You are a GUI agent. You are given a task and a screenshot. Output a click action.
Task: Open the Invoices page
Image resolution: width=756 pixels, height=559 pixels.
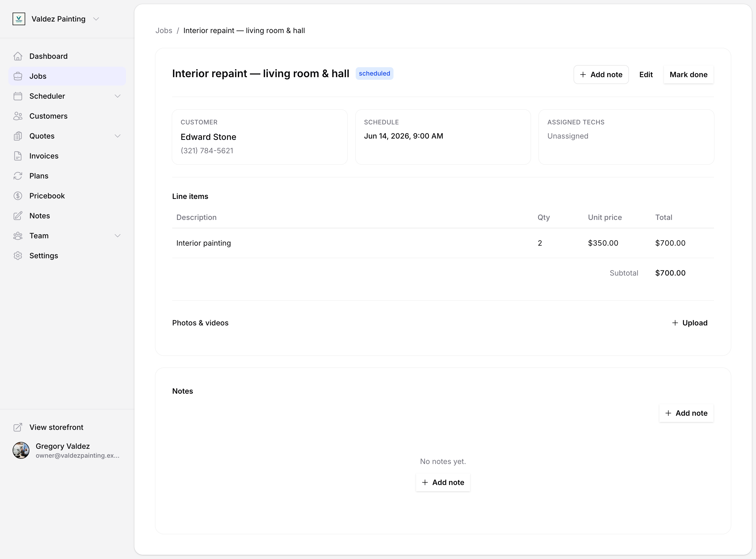click(x=67, y=156)
